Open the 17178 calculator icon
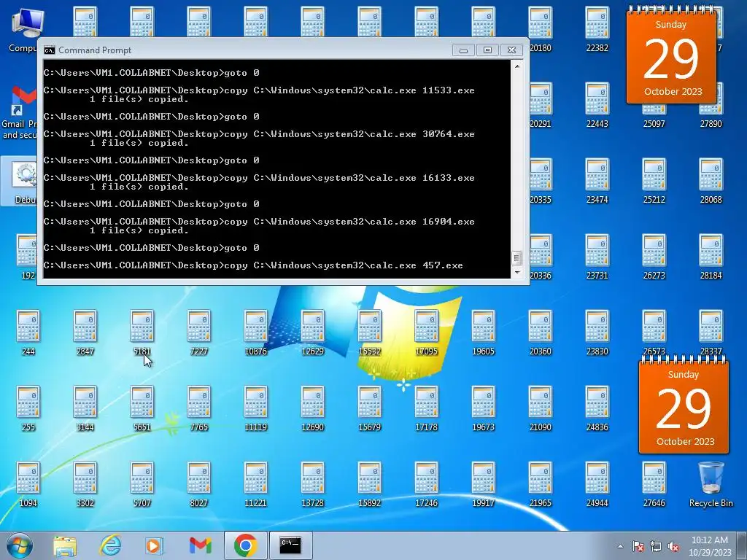 426,408
